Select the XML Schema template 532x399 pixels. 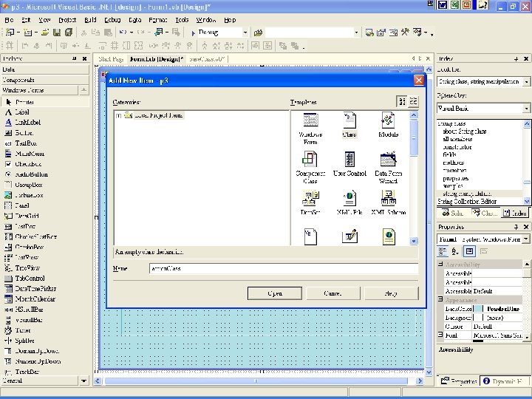pyautogui.click(x=388, y=203)
